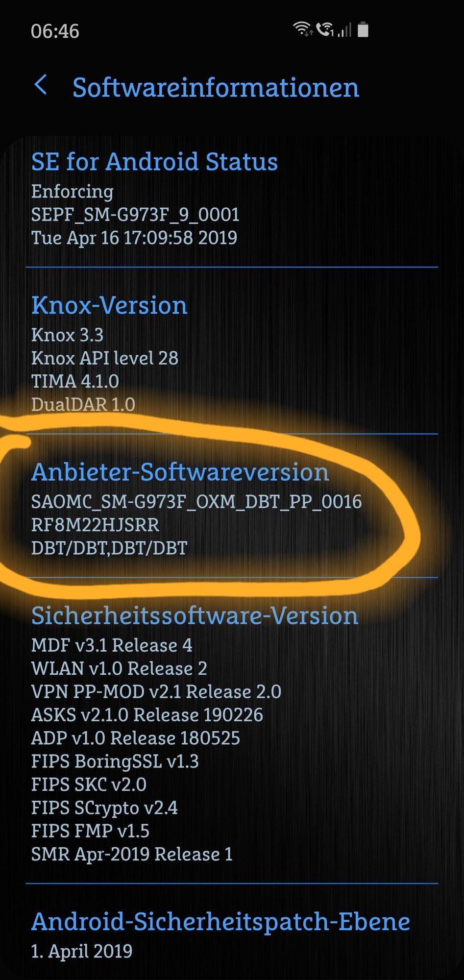Tap the signal strength bars icon
This screenshot has height=980, width=464.
click(x=345, y=30)
